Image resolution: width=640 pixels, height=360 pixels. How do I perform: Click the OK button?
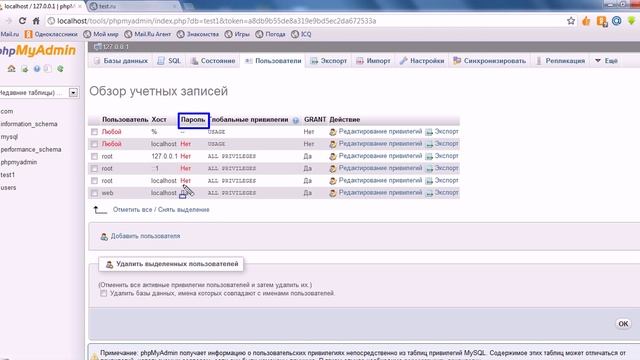tap(623, 324)
